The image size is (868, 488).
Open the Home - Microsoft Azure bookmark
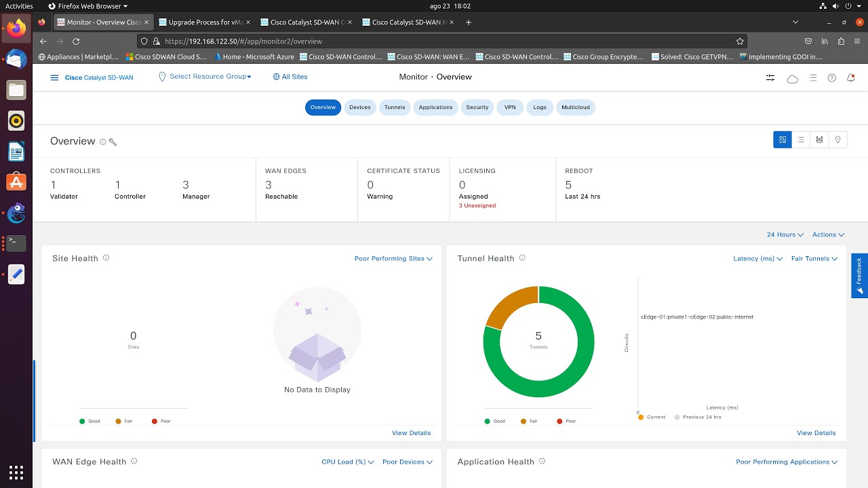click(254, 57)
